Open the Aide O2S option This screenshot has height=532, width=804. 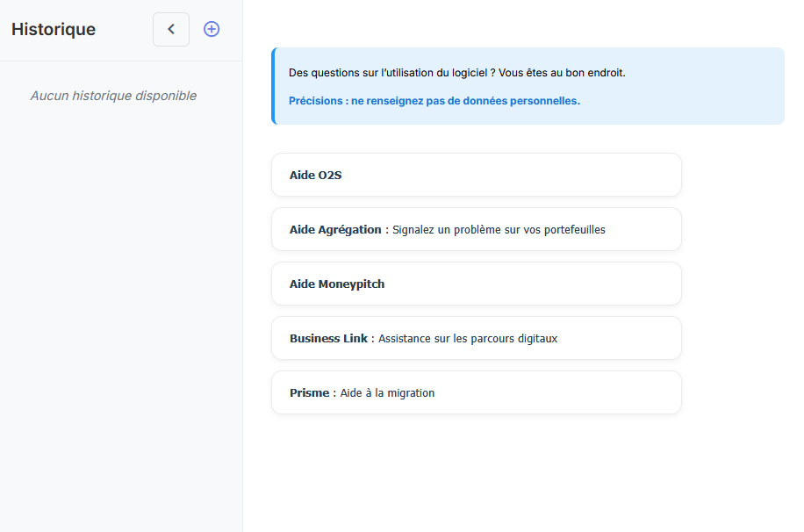(476, 175)
